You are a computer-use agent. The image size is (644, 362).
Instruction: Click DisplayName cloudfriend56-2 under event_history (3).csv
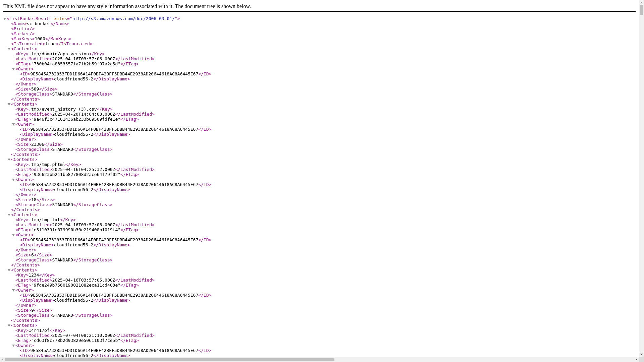74,134
